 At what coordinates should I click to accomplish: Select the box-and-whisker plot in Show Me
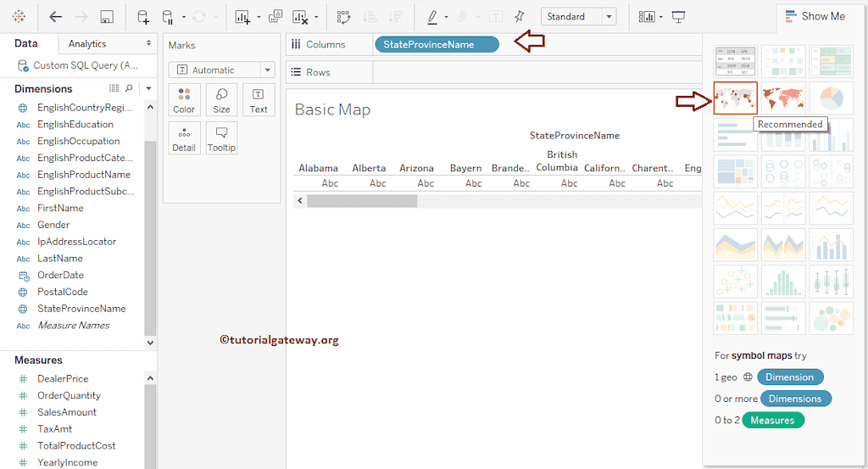[831, 282]
